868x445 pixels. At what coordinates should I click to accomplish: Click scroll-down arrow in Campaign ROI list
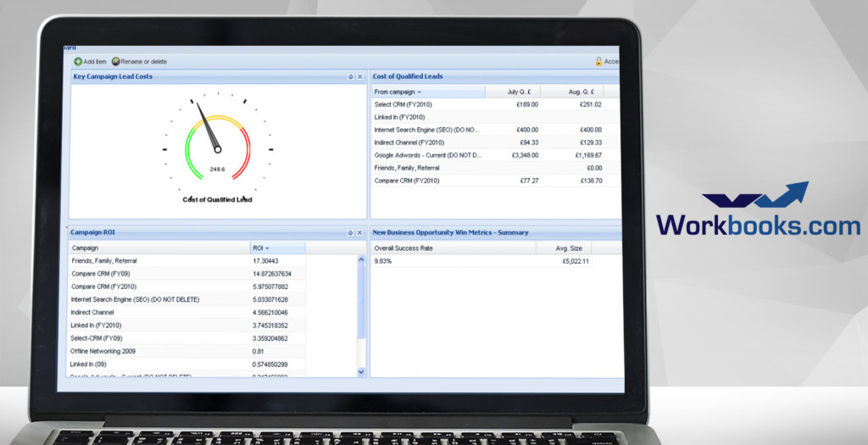coord(361,372)
